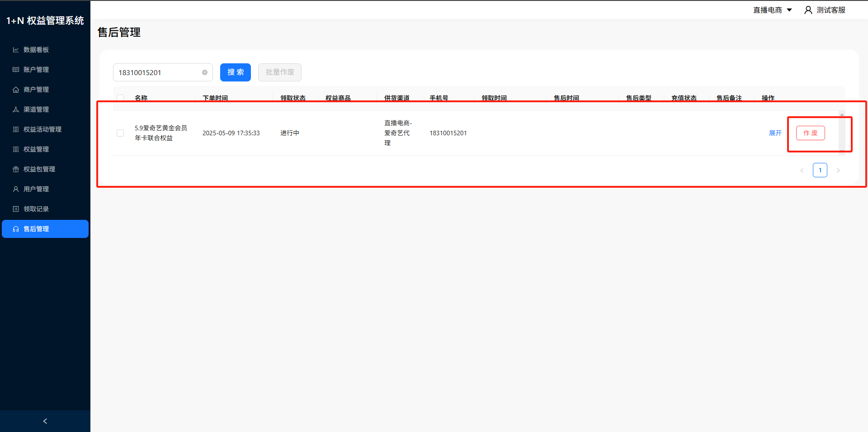Click the 测试客服 user avatar icon
The height and width of the screenshot is (432, 868).
[x=808, y=10]
